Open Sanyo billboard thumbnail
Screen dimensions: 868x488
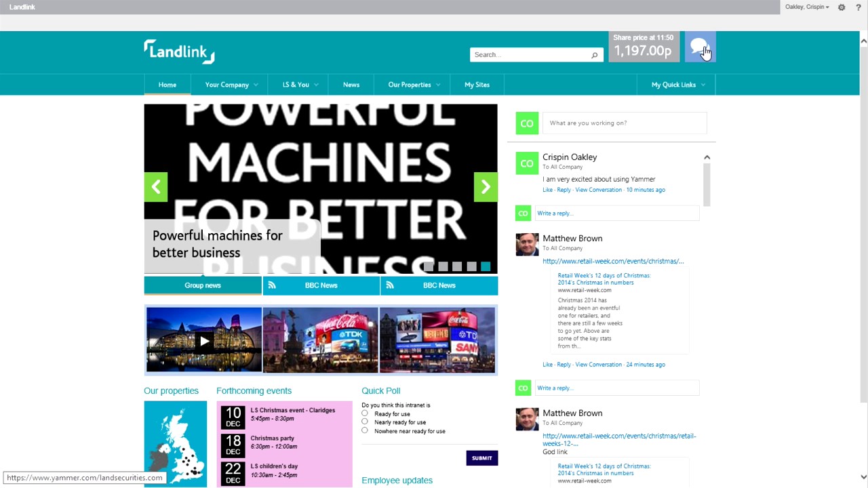tap(437, 340)
